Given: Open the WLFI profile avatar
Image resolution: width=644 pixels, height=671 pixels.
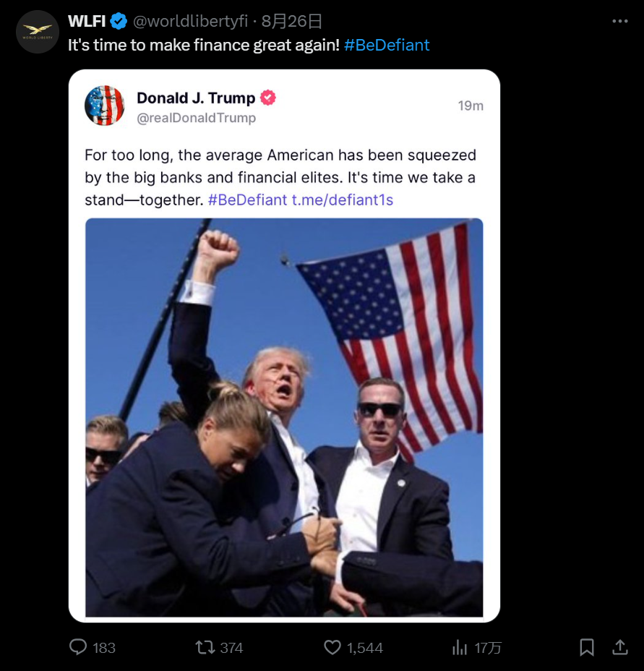Looking at the screenshot, I should click(x=38, y=32).
